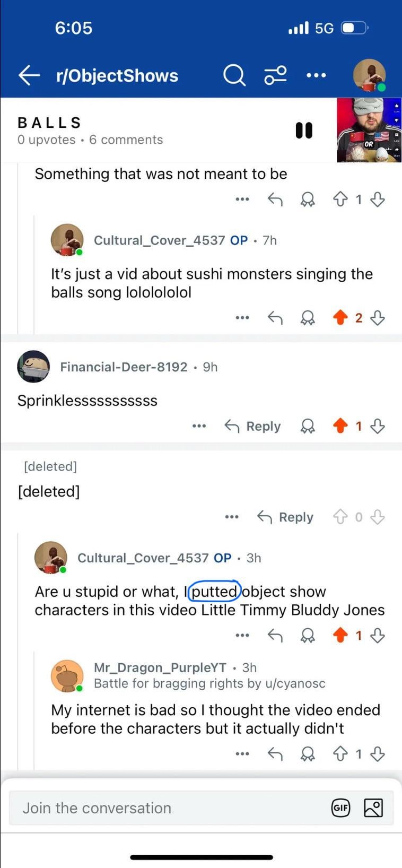Open more options for sushi monsters comment
Image resolution: width=402 pixels, height=868 pixels.
click(x=242, y=318)
